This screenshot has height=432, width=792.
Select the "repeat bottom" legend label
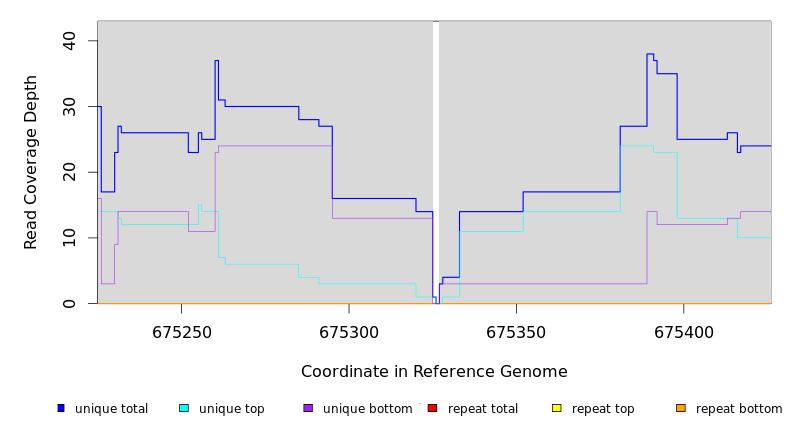pyautogui.click(x=739, y=409)
